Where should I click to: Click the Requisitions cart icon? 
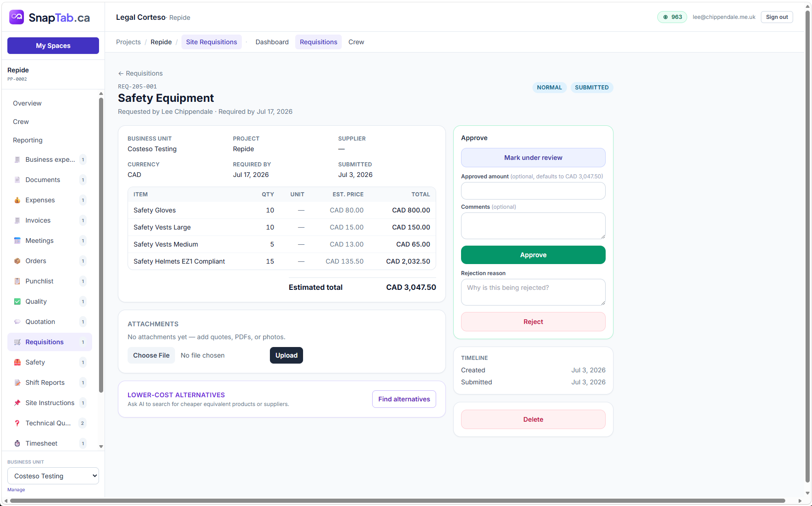point(17,342)
